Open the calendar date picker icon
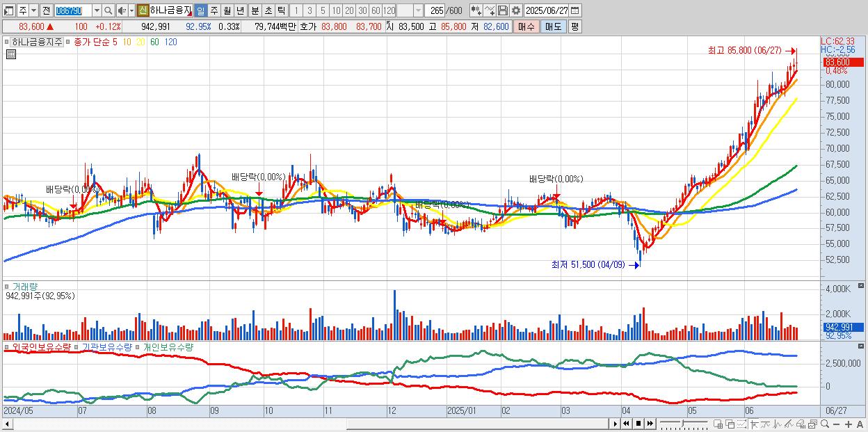 click(x=574, y=10)
